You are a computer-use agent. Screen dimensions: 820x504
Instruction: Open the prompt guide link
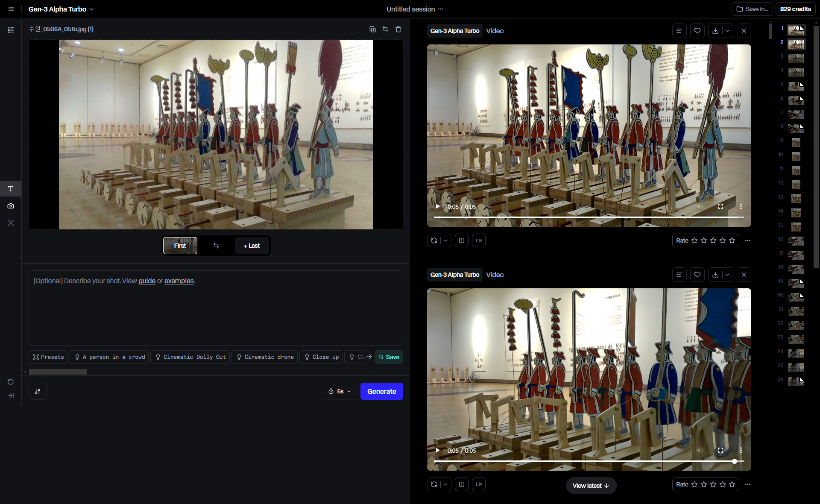146,281
